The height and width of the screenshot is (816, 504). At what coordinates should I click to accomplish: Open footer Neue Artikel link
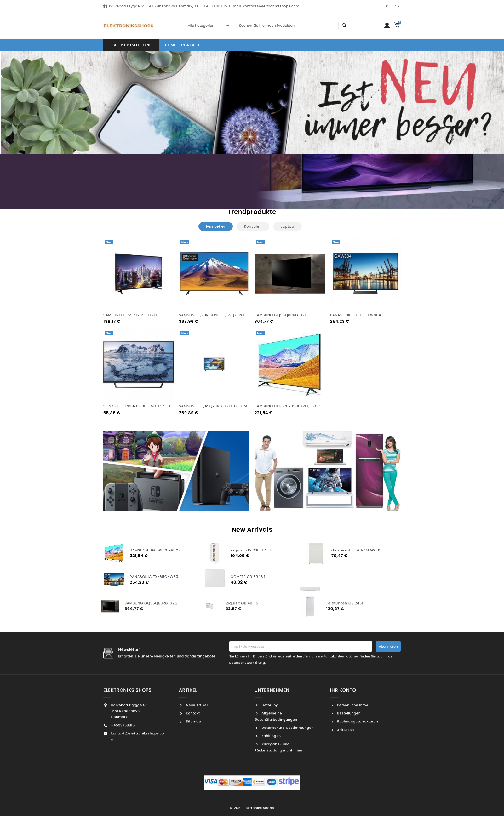(197, 705)
